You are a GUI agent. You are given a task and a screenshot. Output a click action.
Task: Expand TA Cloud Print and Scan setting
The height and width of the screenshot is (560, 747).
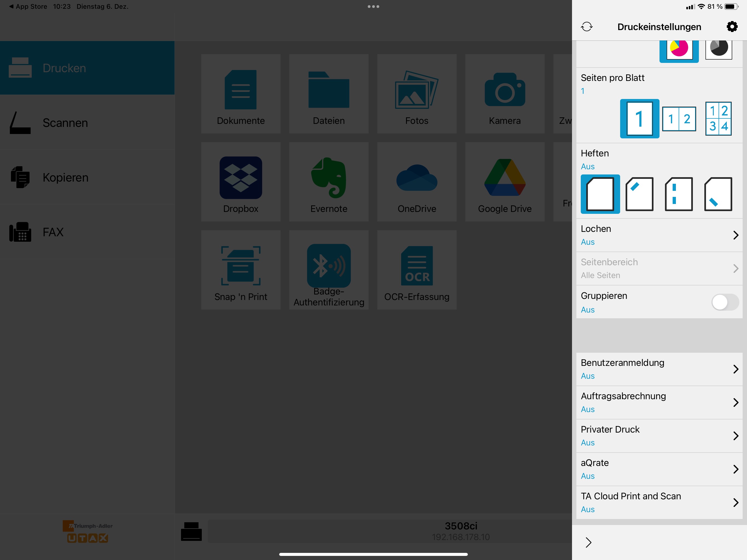coord(659,503)
